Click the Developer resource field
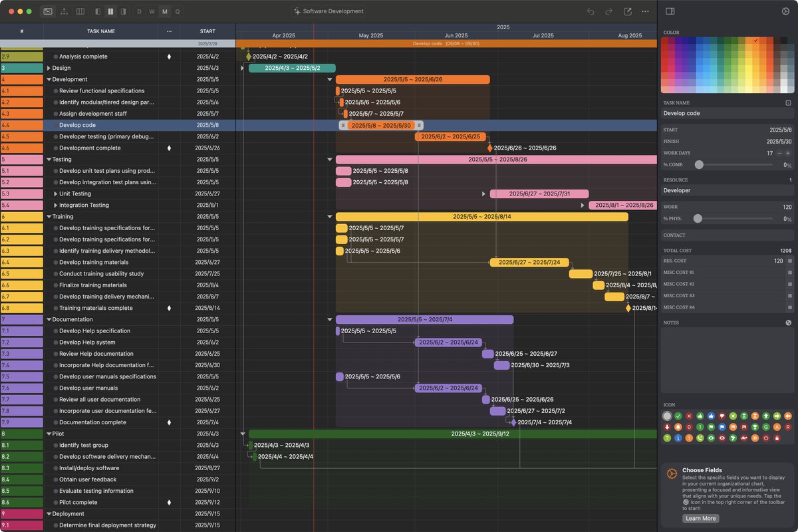Viewport: 798px width, 532px height. [728, 190]
